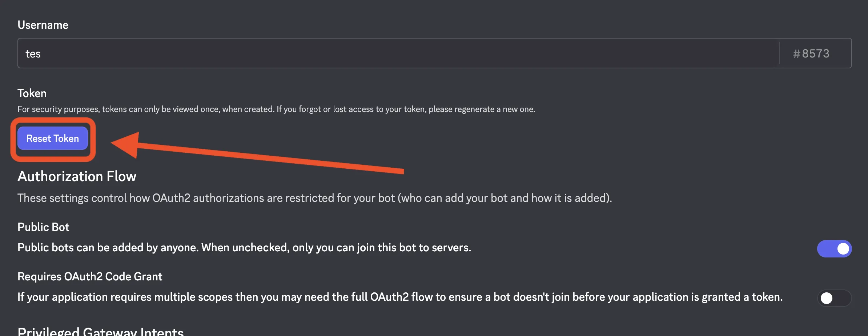Click the public bots explanation sentence
The width and height of the screenshot is (868, 336).
pyautogui.click(x=244, y=248)
